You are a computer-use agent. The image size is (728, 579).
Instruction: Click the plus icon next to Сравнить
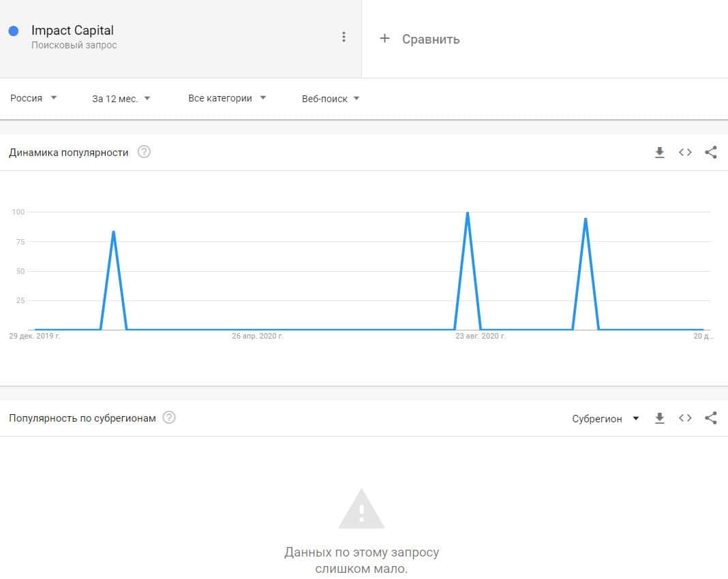(384, 39)
